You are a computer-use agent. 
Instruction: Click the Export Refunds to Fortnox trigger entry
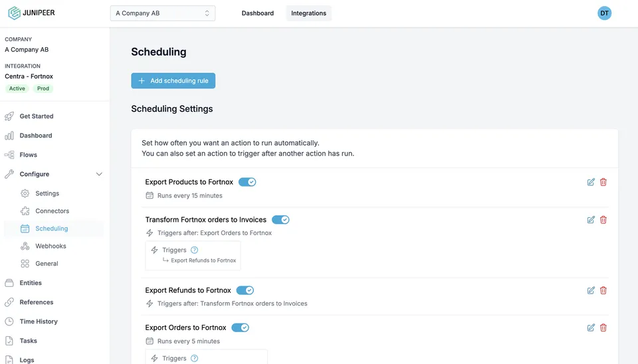click(203, 260)
